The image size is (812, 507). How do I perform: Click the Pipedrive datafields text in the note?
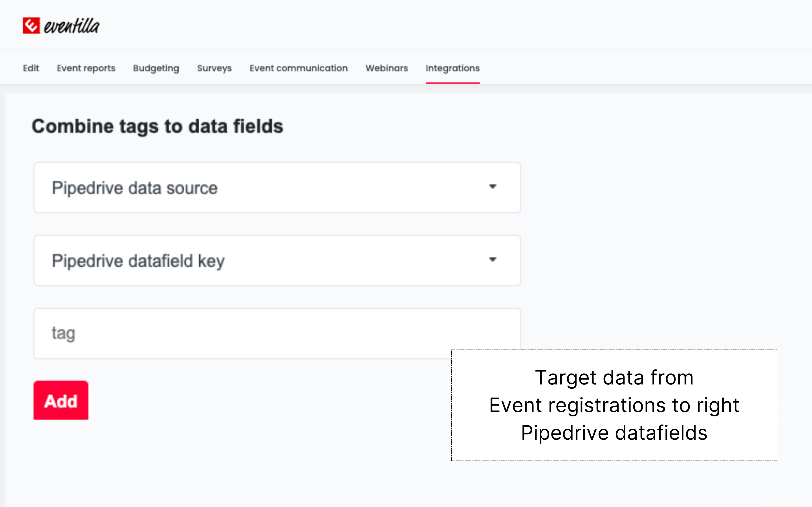coord(614,433)
